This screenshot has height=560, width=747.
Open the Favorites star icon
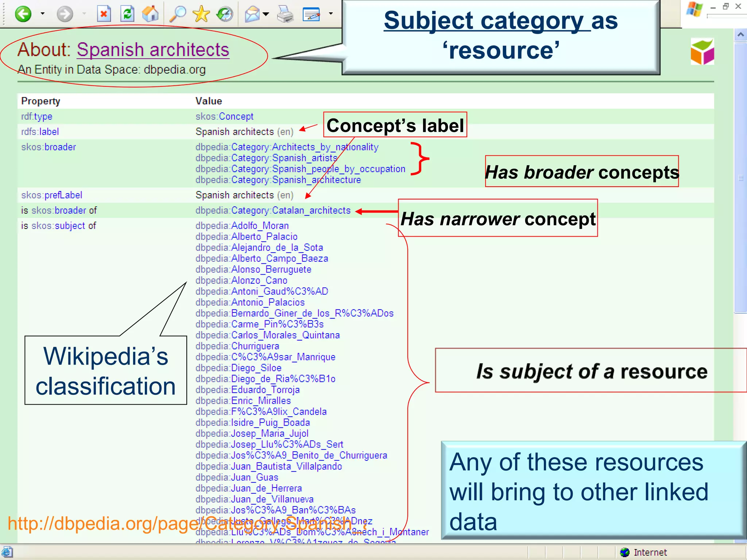(201, 14)
